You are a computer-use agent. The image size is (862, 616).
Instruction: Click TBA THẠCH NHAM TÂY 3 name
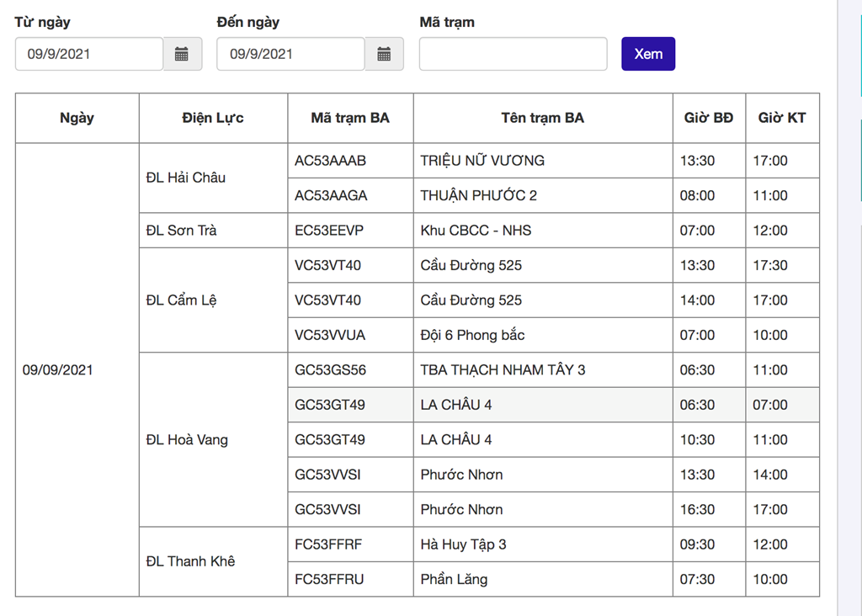click(x=503, y=369)
